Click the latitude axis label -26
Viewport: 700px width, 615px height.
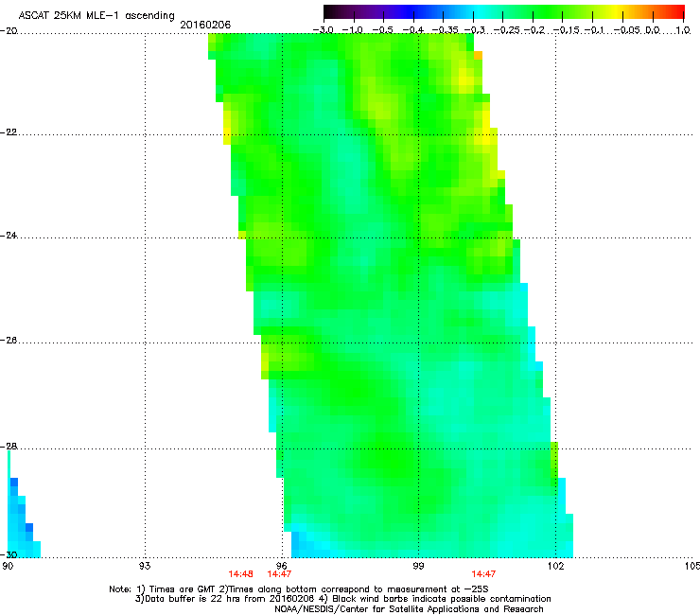click(x=9, y=341)
